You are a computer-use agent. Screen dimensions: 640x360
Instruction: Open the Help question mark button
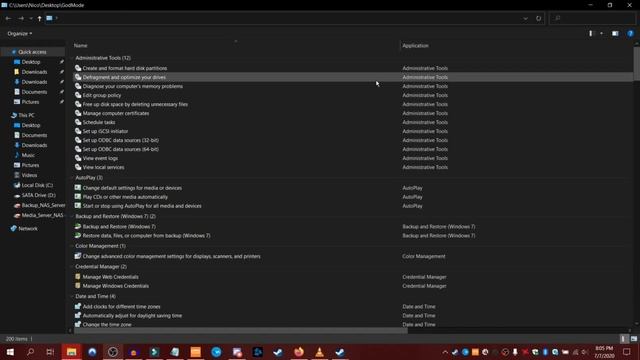tap(630, 33)
